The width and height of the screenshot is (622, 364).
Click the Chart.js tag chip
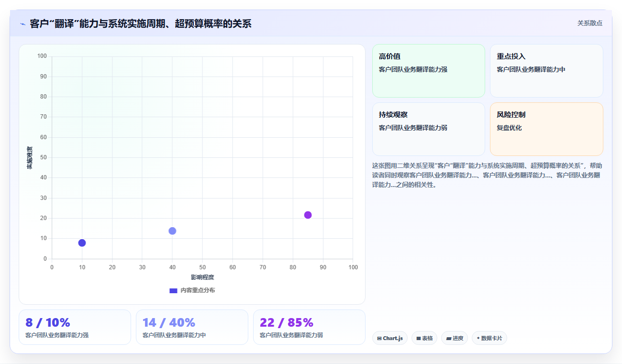pyautogui.click(x=390, y=338)
